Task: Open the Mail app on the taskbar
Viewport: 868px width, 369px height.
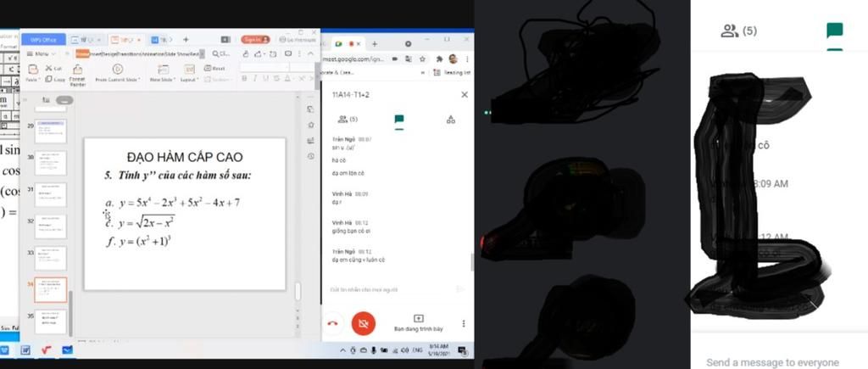Action: click(x=67, y=350)
